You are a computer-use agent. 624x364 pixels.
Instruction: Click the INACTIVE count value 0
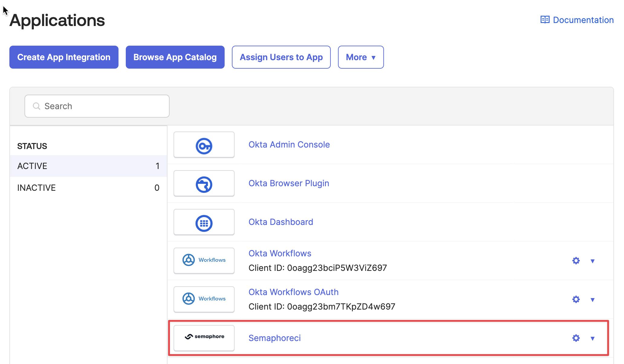[157, 188]
